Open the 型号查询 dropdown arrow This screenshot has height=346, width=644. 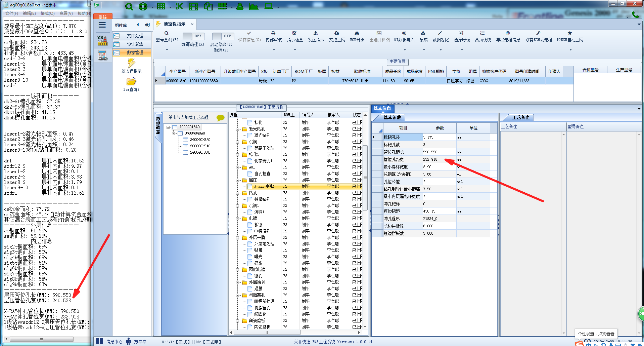click(167, 50)
